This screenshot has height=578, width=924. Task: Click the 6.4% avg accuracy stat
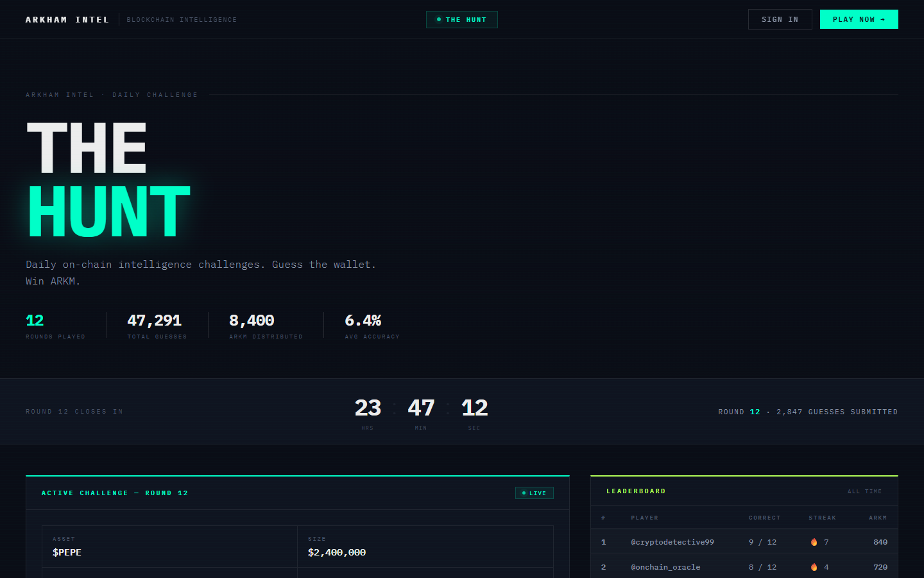pos(363,320)
